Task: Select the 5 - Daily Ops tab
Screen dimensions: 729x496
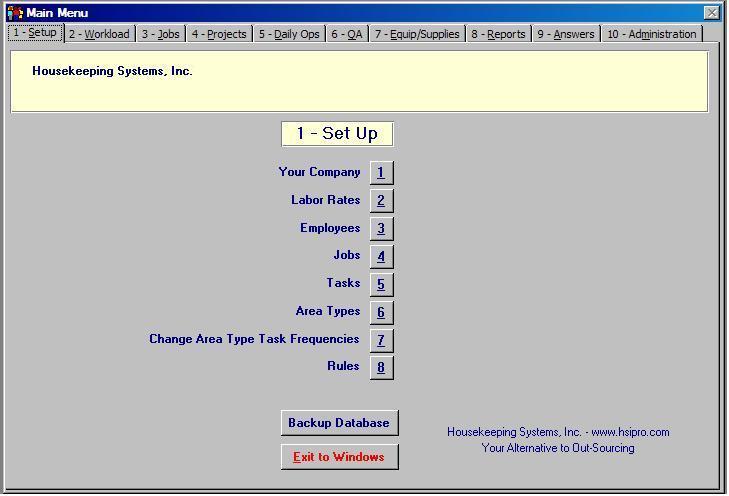Action: point(289,34)
